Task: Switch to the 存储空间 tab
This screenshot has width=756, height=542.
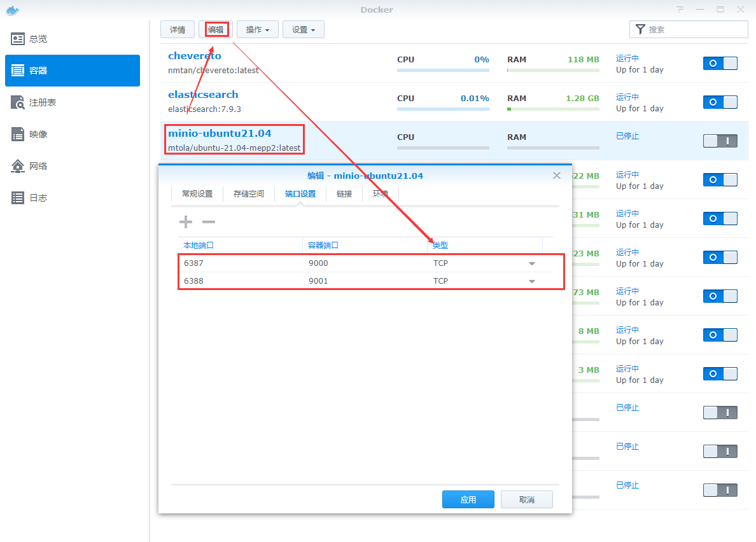Action: click(x=249, y=193)
